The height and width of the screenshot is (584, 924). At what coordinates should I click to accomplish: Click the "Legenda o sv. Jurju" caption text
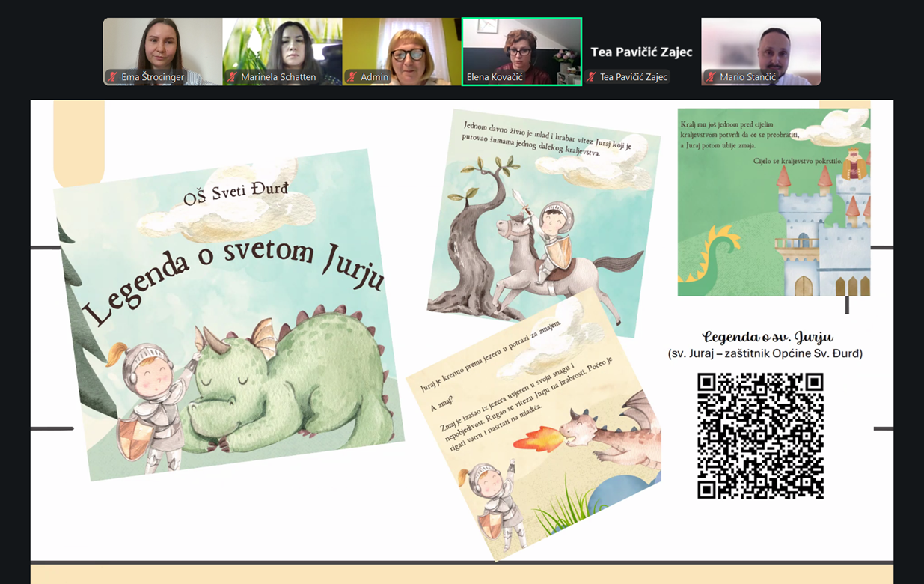tap(768, 338)
